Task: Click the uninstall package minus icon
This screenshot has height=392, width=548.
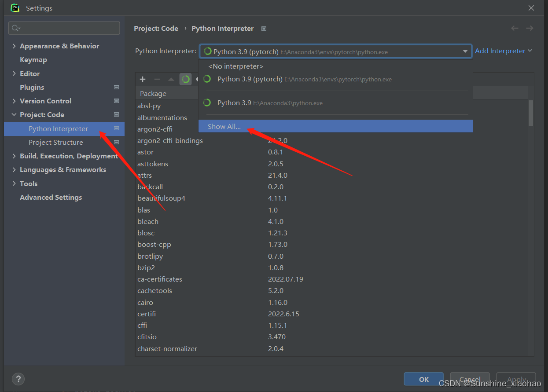Action: (157, 79)
